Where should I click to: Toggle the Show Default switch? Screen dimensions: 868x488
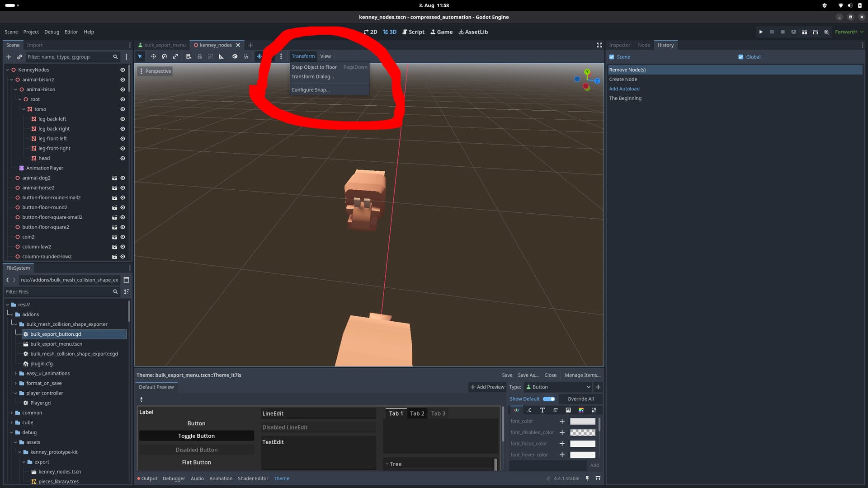point(549,399)
